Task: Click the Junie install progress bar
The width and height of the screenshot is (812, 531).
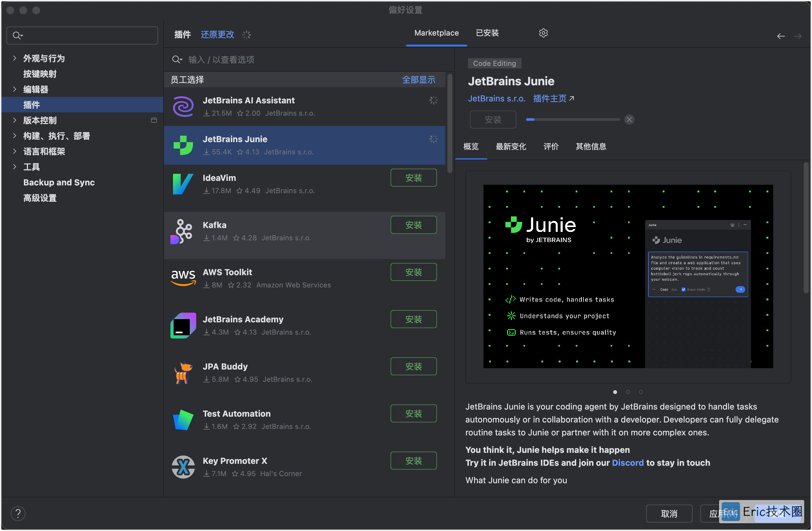Action: [573, 120]
